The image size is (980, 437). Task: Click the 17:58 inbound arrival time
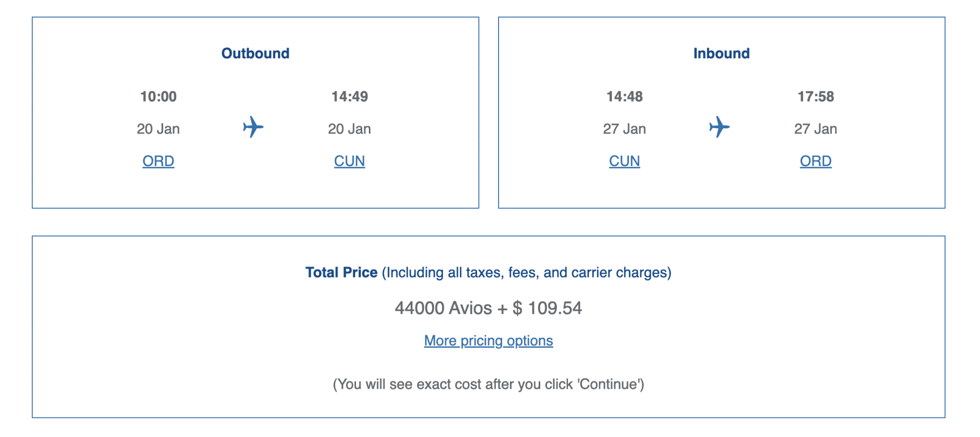816,96
